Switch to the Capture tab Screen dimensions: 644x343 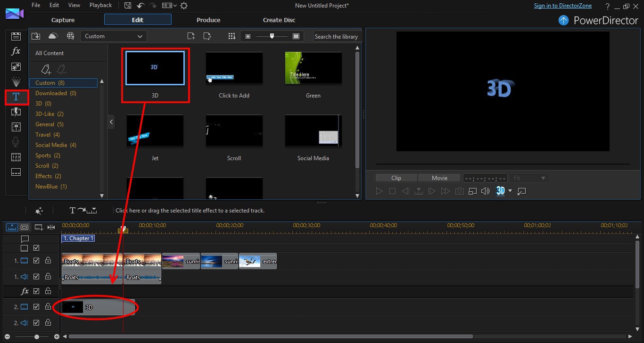point(63,20)
